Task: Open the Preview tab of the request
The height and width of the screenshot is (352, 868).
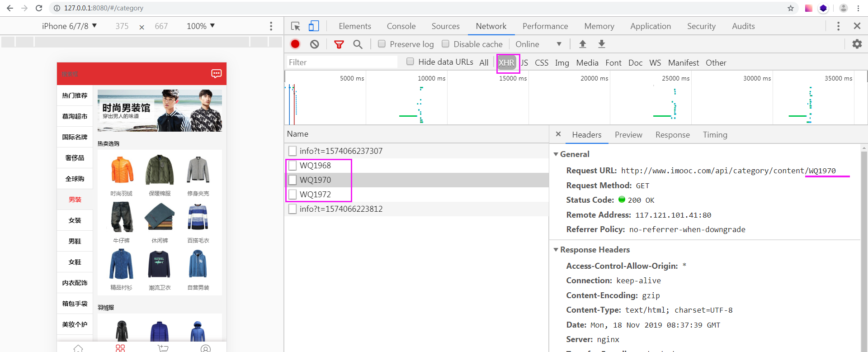Action: tap(628, 135)
